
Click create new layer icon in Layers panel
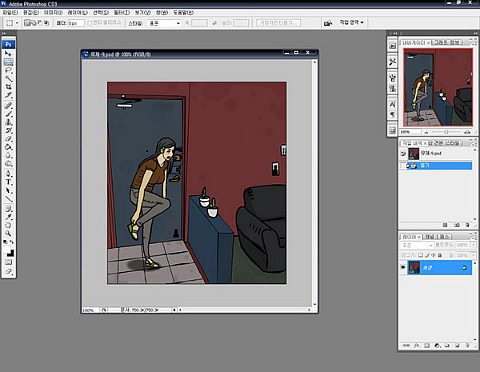(457, 346)
